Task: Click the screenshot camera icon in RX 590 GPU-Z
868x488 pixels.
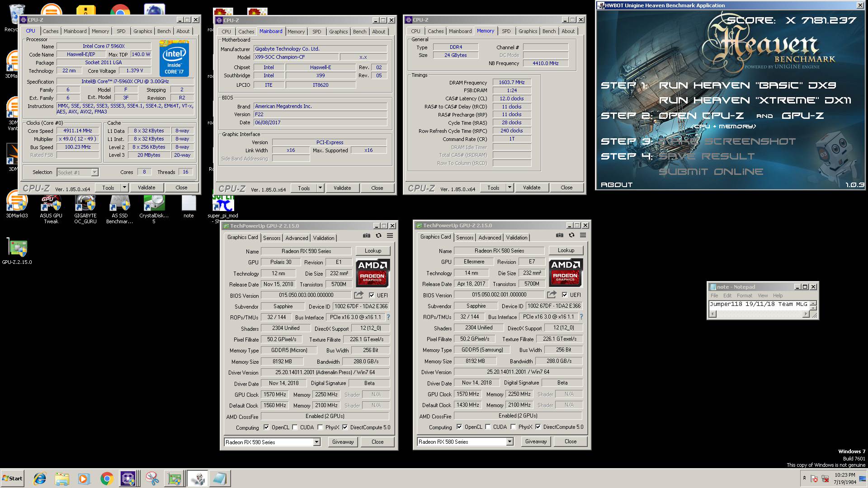Action: click(x=367, y=235)
